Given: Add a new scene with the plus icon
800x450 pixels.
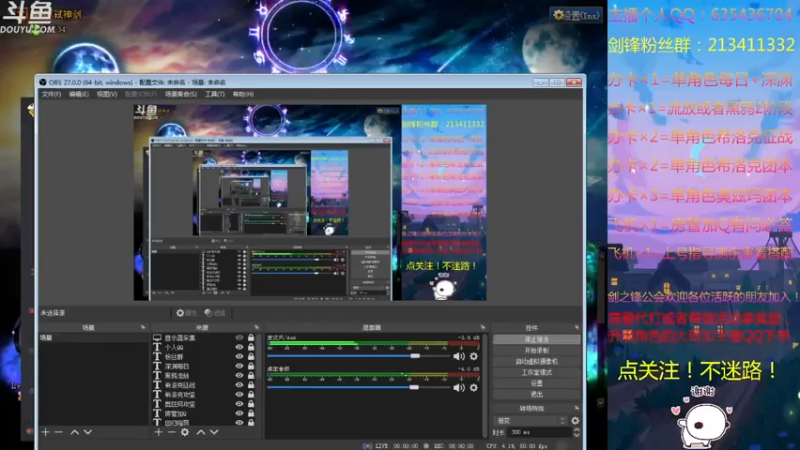Looking at the screenshot, I should coord(45,432).
